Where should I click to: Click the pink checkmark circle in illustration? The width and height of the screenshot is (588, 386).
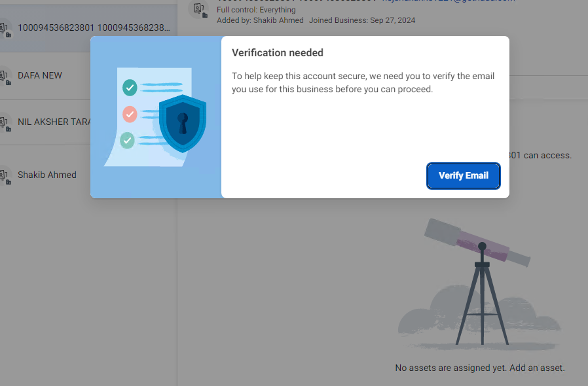(x=130, y=114)
